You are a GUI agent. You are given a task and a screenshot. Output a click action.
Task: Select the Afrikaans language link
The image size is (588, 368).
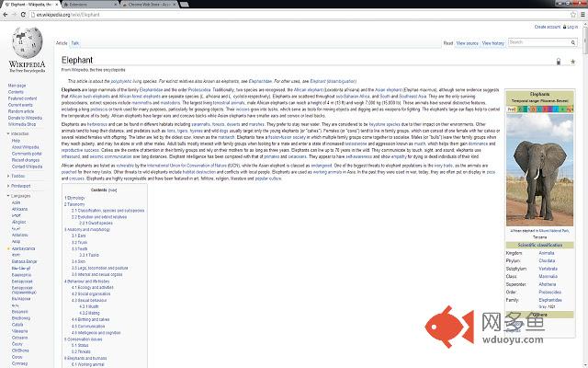pyautogui.click(x=19, y=209)
